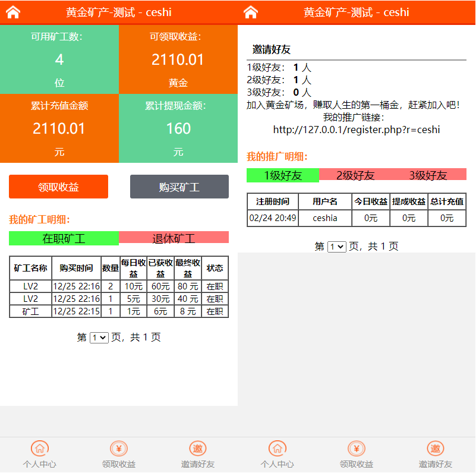Click the home icon in right header

click(x=250, y=12)
